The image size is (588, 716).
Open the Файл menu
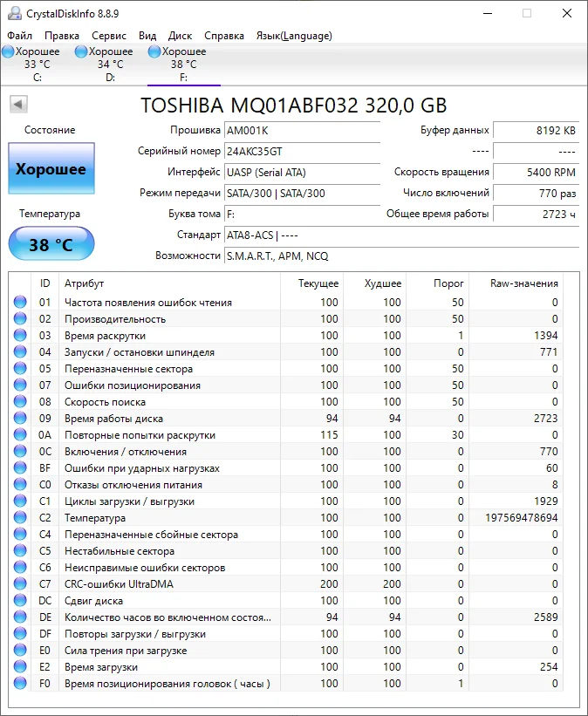[20, 36]
